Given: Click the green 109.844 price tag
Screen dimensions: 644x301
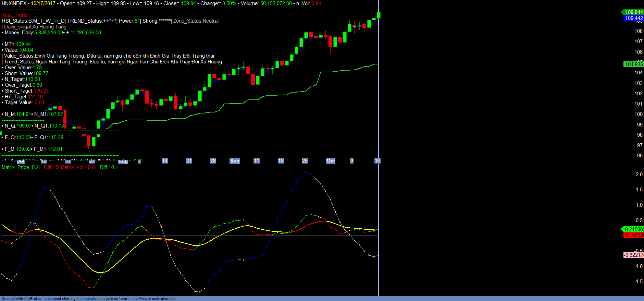Looking at the screenshot, I should pos(633,12).
